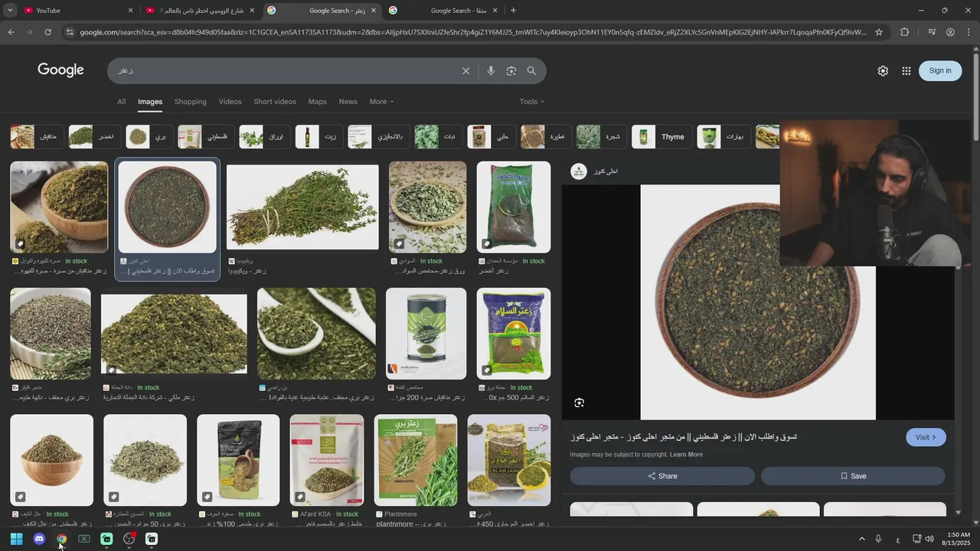Click the Chrome taskbar icon
980x551 pixels.
(x=61, y=539)
